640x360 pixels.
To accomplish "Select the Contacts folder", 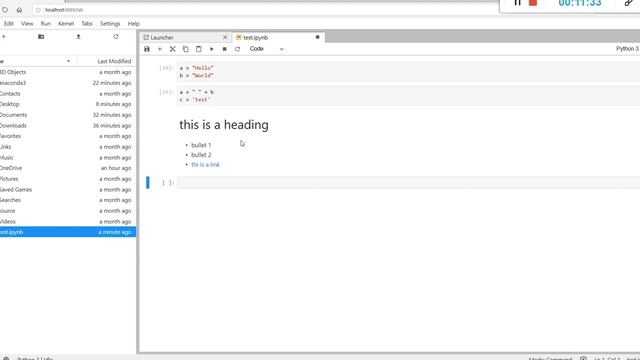I will point(68,93).
